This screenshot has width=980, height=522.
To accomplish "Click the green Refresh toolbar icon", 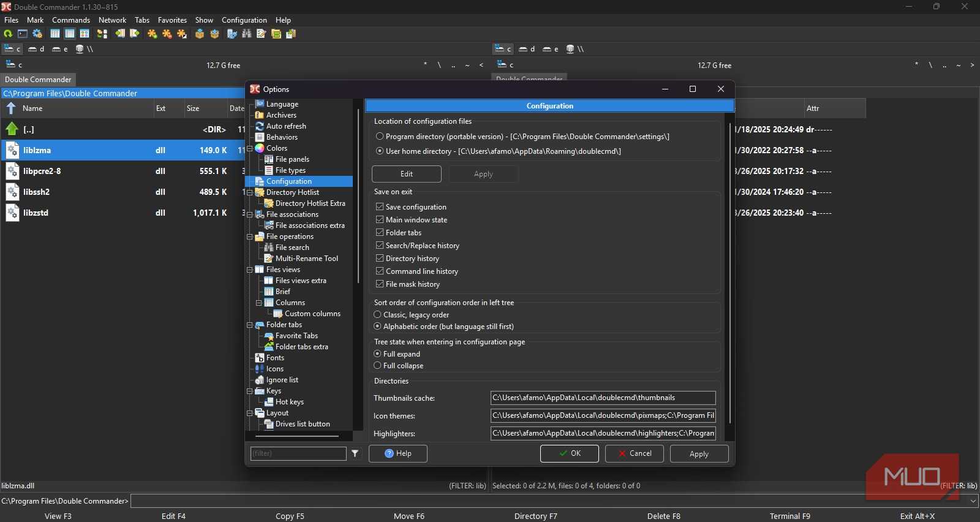I will coord(8,34).
